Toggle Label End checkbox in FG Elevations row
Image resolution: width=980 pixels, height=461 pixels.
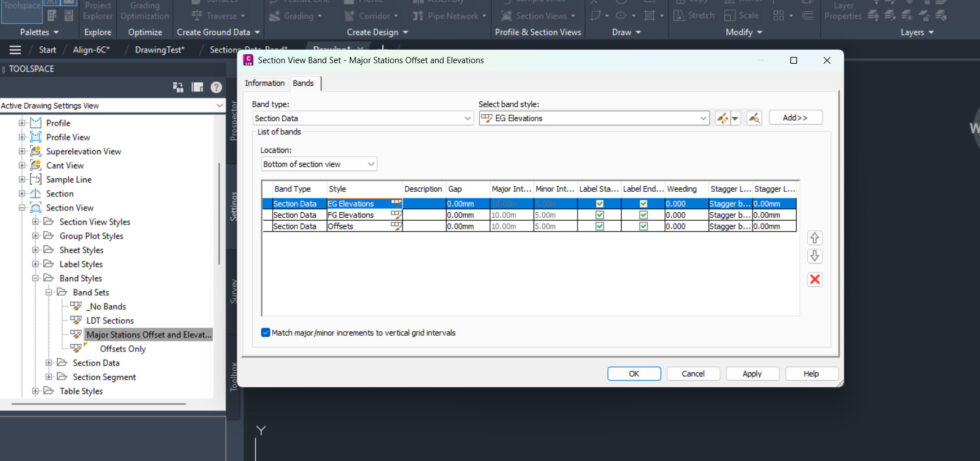643,215
